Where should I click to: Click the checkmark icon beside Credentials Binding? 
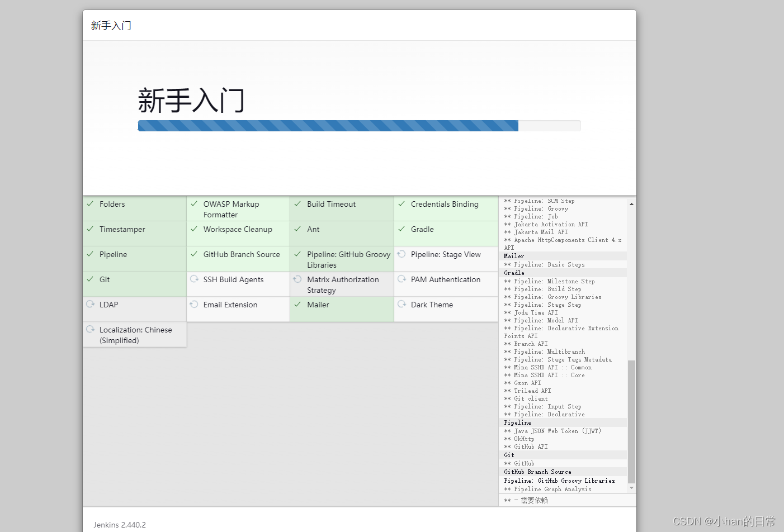(x=402, y=204)
